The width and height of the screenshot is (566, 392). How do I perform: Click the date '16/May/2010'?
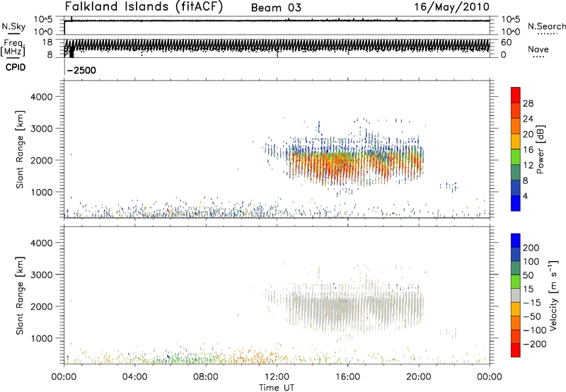click(x=451, y=6)
